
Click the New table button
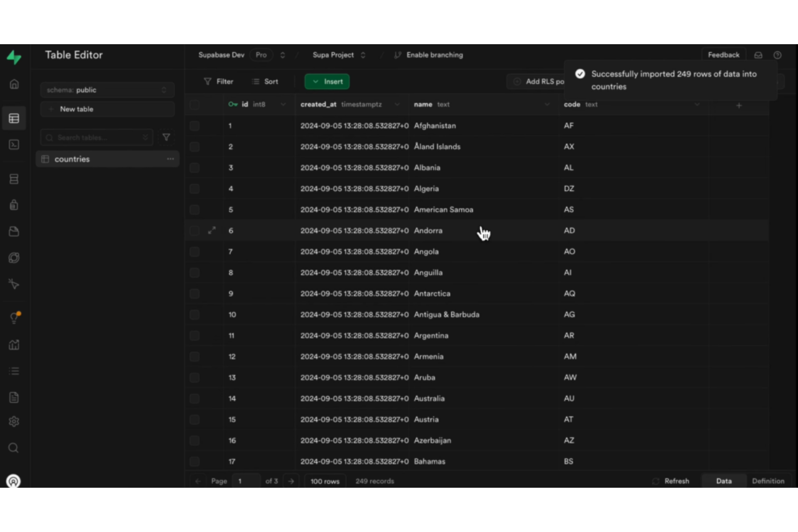click(107, 109)
